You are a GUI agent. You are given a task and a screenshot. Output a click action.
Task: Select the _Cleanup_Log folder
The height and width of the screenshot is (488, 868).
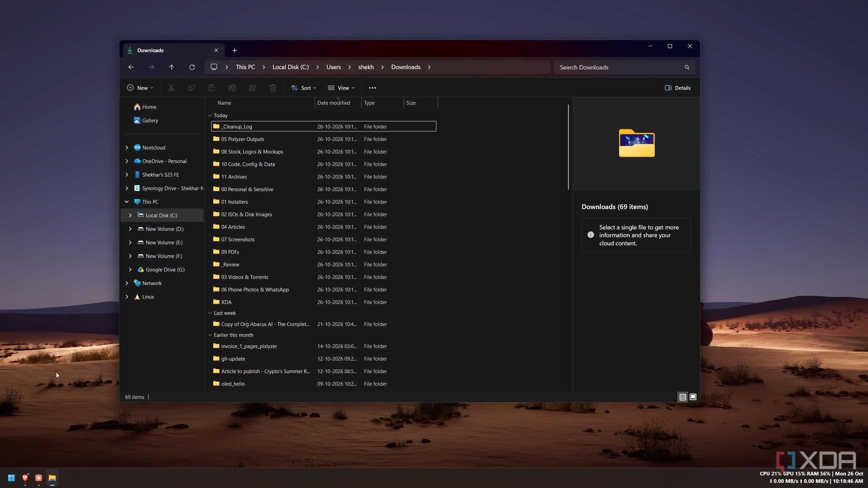[x=324, y=126]
